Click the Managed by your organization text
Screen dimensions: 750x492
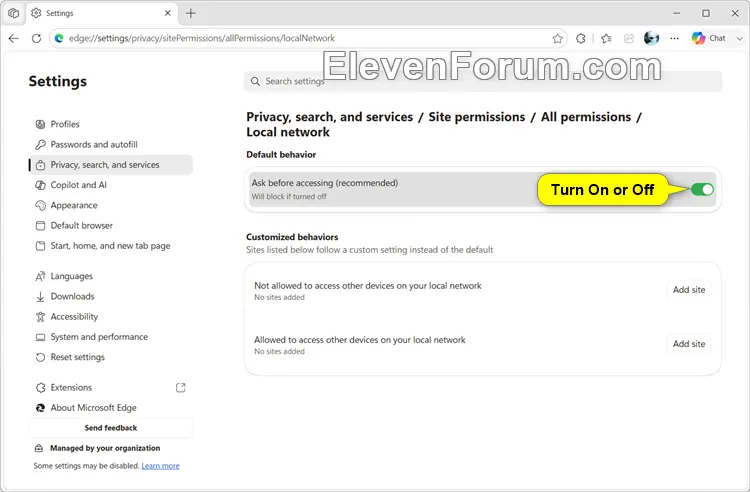pos(105,448)
